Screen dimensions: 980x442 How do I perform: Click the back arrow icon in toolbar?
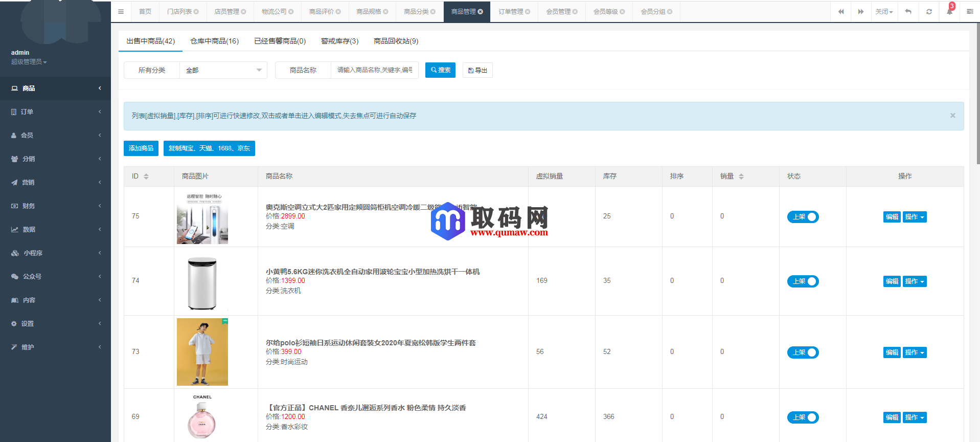908,12
